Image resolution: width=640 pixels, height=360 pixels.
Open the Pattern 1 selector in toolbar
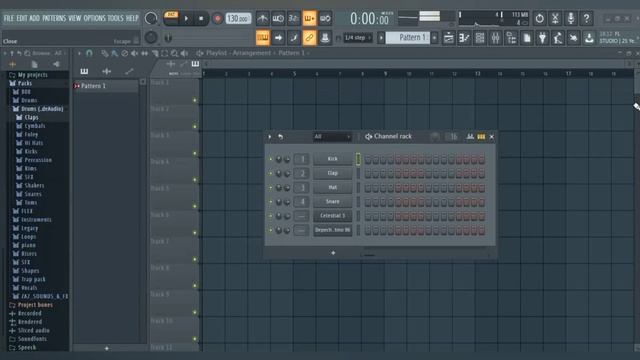(x=408, y=38)
